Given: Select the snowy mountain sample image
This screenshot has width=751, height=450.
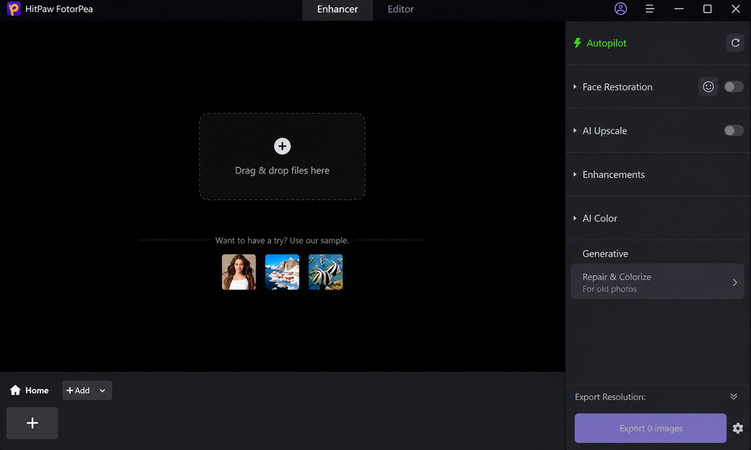Looking at the screenshot, I should click(282, 272).
